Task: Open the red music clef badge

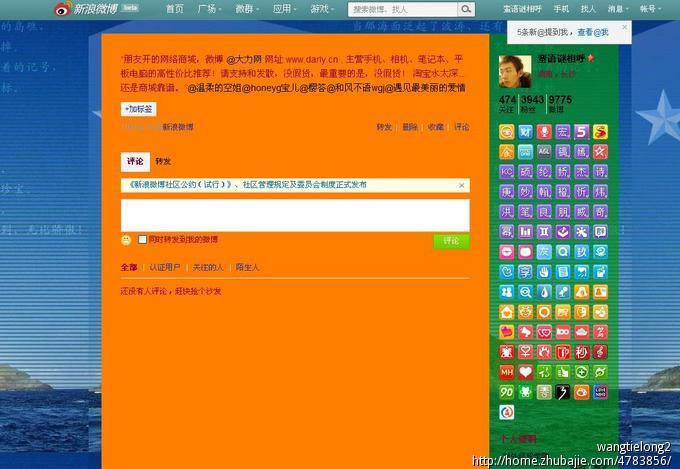Action: pos(600,352)
